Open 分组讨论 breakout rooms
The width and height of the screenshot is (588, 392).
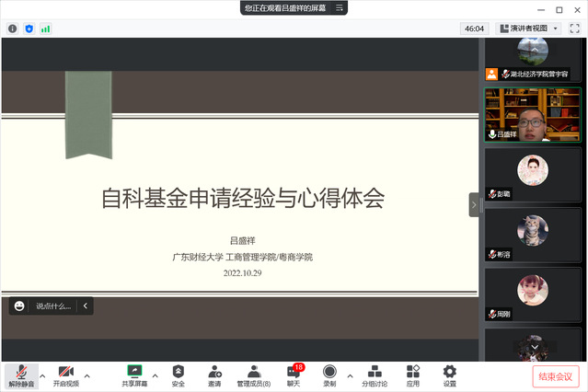click(375, 375)
